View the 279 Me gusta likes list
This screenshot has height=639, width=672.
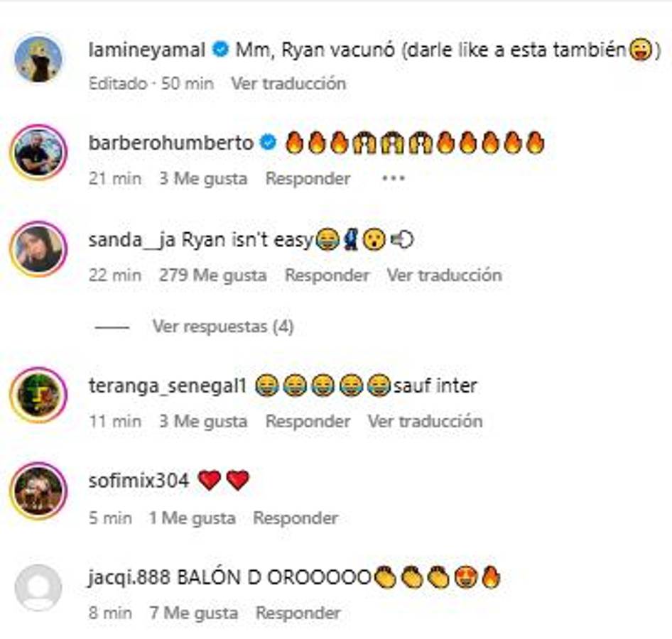tap(213, 275)
